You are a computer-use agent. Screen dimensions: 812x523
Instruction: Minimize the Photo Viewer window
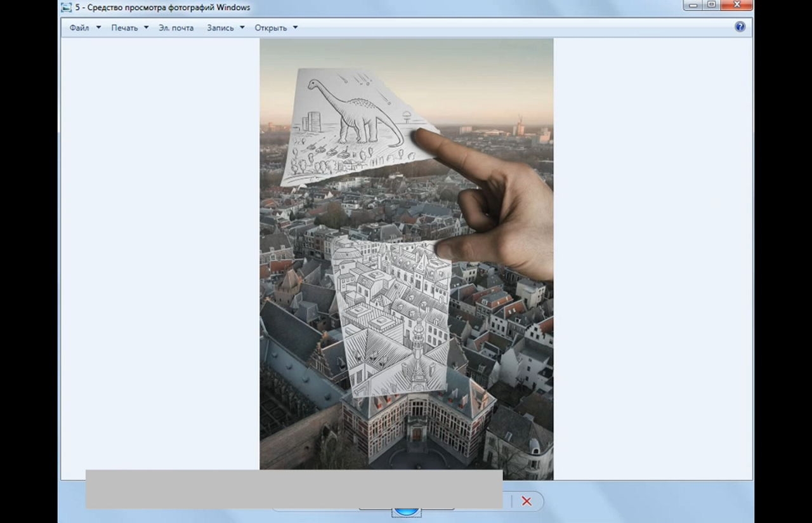tap(693, 5)
